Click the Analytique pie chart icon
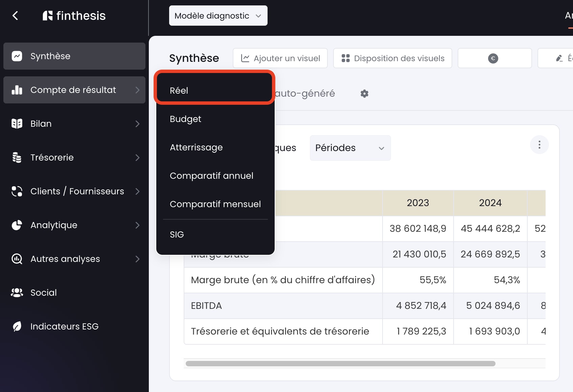The image size is (573, 392). click(x=17, y=225)
